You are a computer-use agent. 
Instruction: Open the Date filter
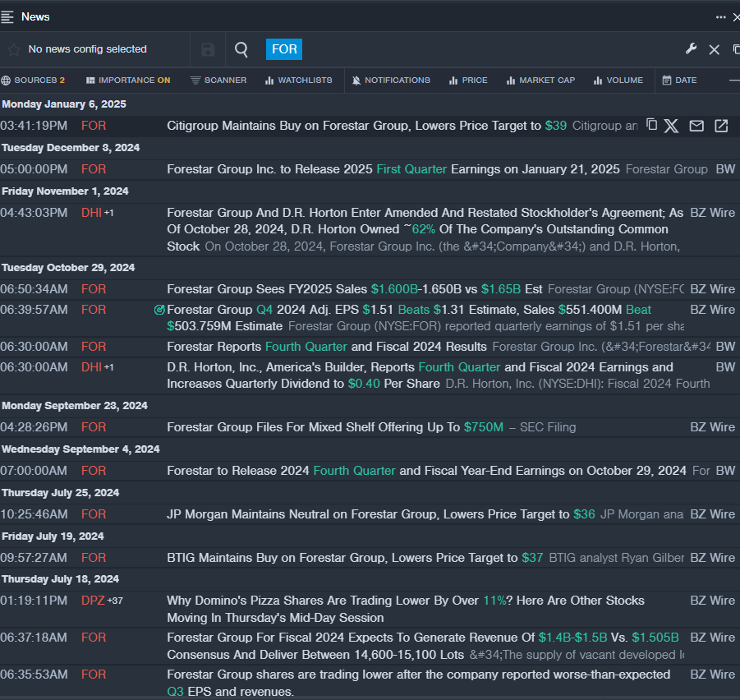[679, 81]
